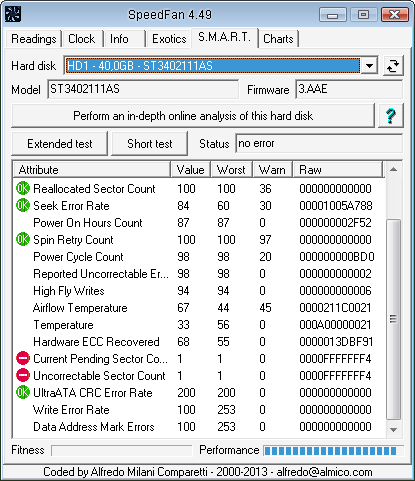Click OK icon beside Seek Error Rate
This screenshot has width=415, height=481.
click(x=23, y=205)
